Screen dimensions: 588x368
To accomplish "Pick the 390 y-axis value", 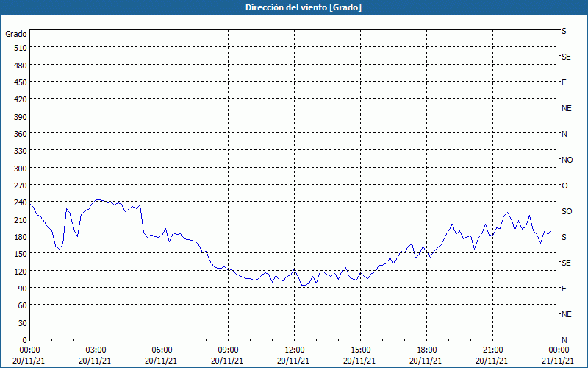I will tap(21, 117).
